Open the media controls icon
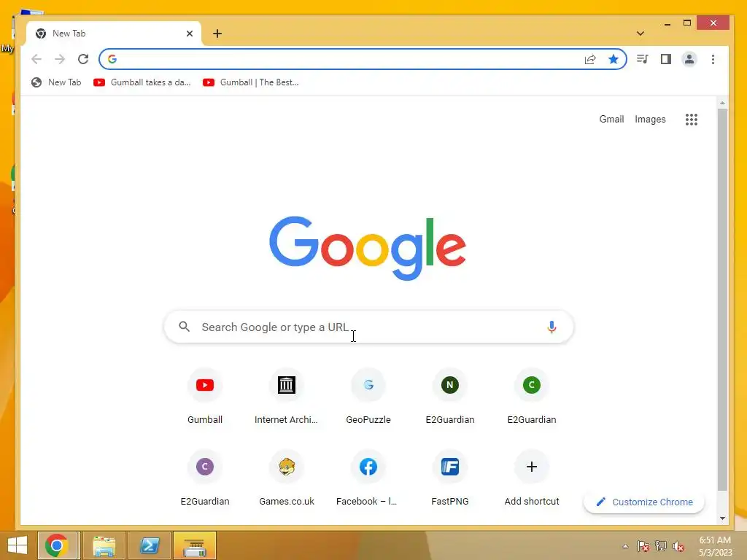This screenshot has width=747, height=560. pos(642,59)
